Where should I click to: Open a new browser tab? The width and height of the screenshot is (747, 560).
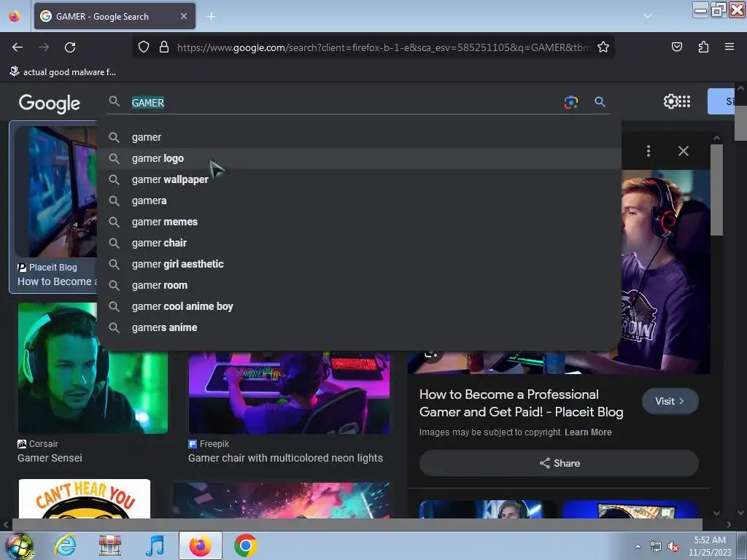(211, 17)
